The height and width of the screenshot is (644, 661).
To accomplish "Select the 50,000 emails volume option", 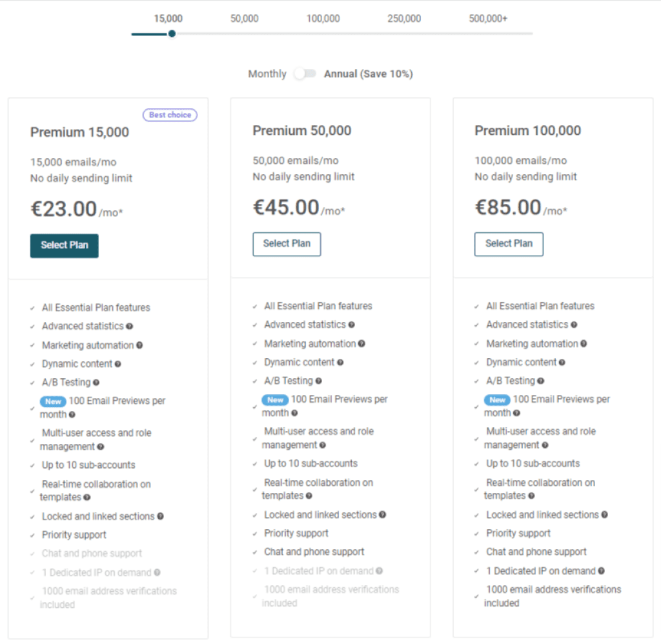I will 244,19.
